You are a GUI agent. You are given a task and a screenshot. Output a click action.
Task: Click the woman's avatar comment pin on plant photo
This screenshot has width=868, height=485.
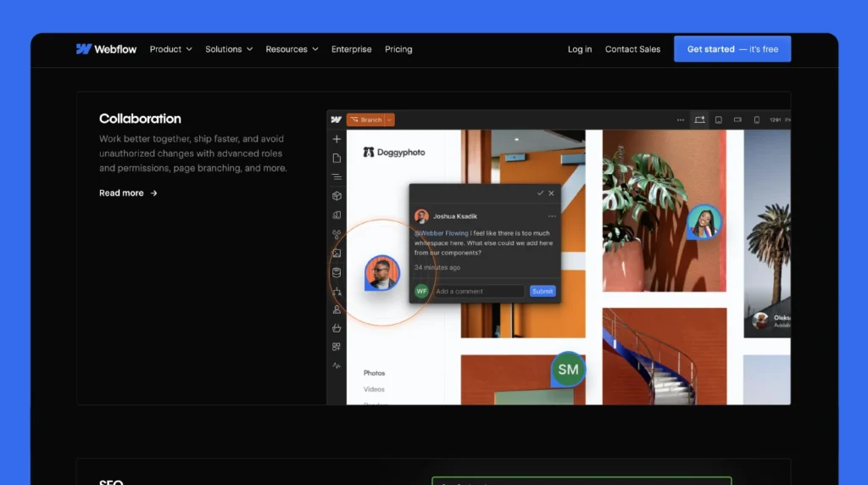point(704,222)
